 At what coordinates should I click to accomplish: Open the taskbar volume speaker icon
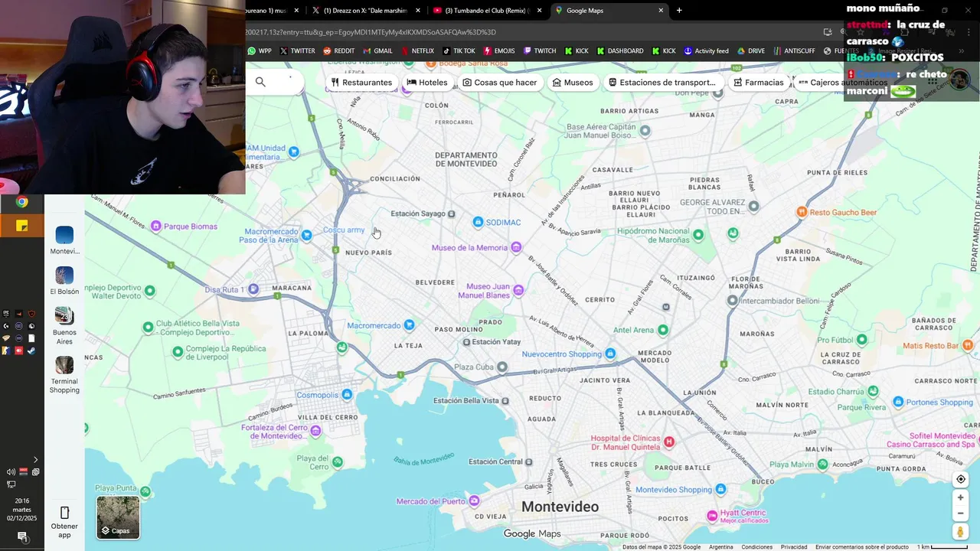point(11,472)
